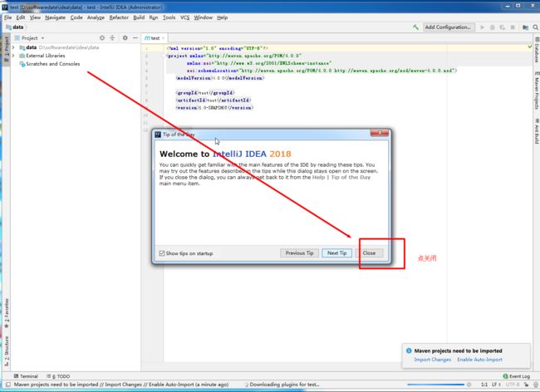This screenshot has width=540, height=392.
Task: Click the 1:1 cursor position indicator
Action: pos(484,385)
